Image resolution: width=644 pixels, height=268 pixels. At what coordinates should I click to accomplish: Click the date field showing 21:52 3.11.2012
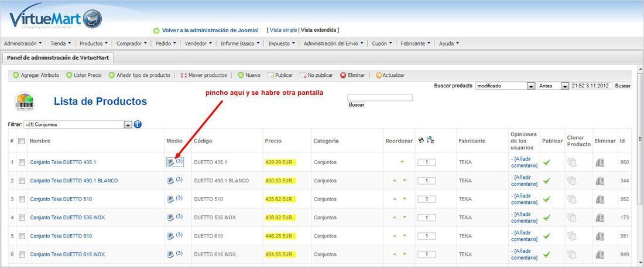point(591,86)
